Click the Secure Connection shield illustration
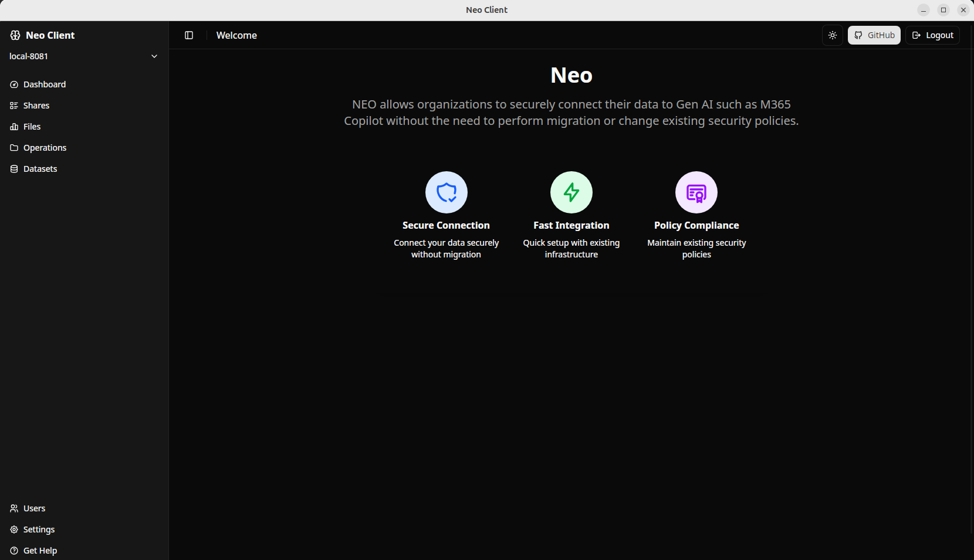The height and width of the screenshot is (560, 974). [446, 192]
